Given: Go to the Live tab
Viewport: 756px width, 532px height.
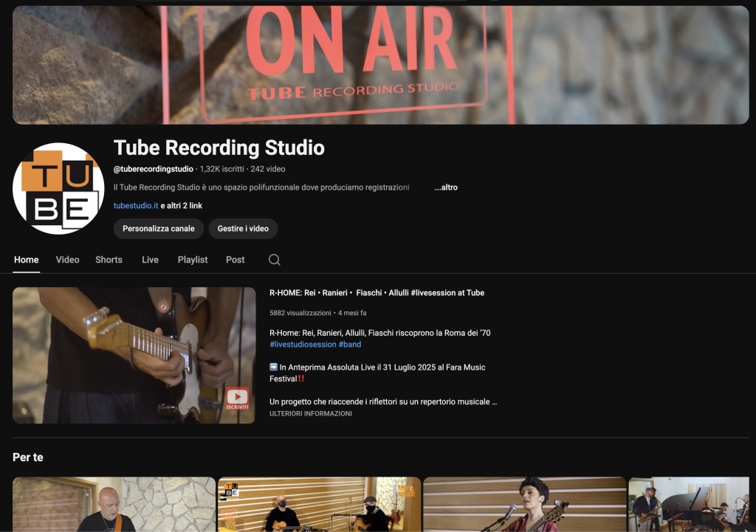Looking at the screenshot, I should (x=150, y=260).
